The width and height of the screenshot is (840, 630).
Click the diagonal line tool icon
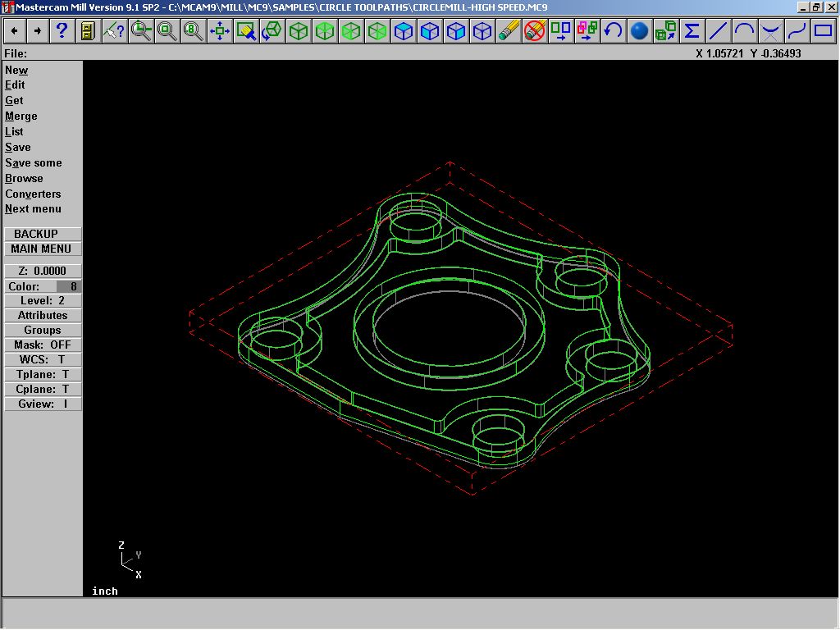tap(718, 31)
